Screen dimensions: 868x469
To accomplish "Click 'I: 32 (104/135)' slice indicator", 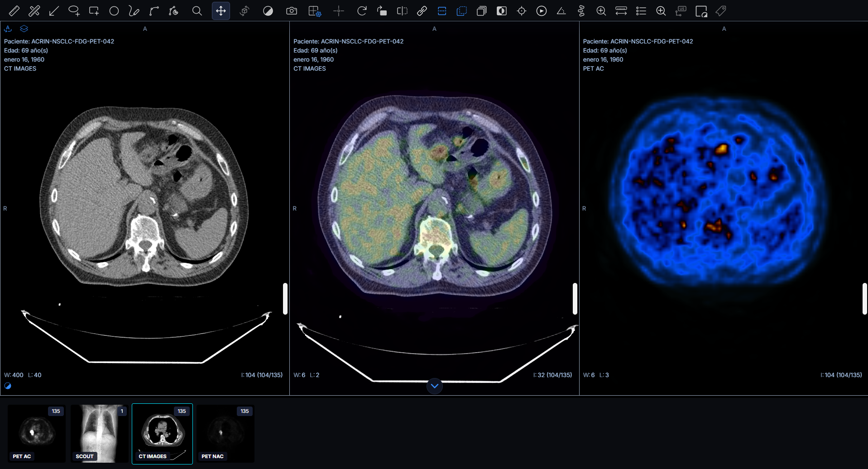I will click(552, 375).
